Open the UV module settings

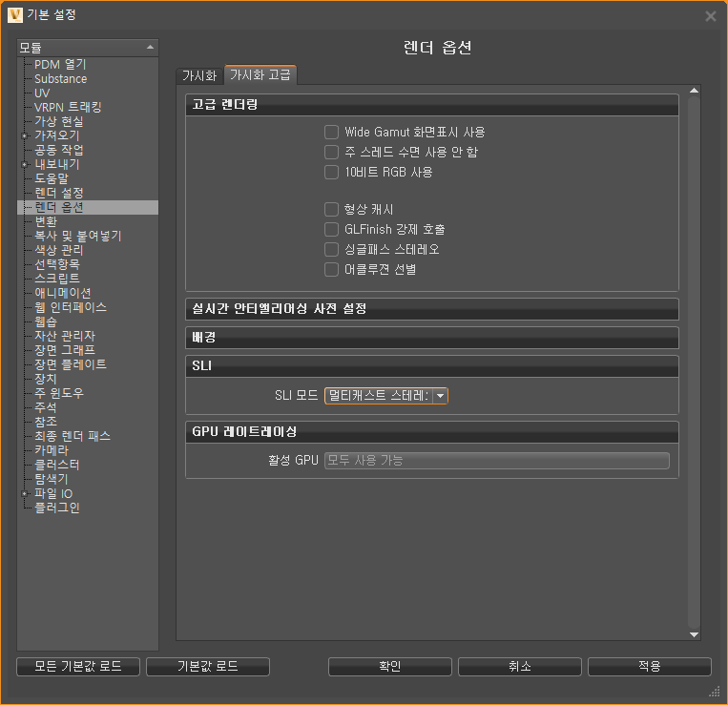[42, 93]
